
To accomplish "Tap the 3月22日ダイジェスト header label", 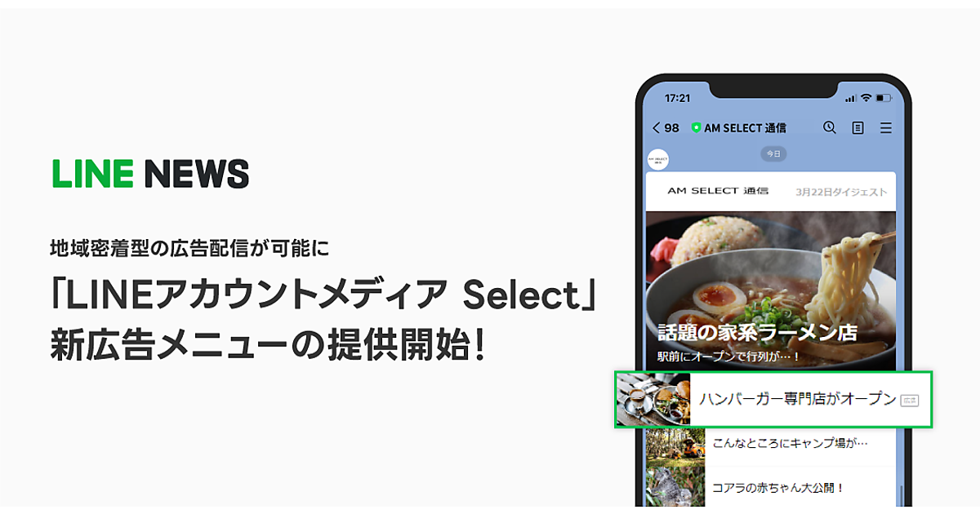I will (x=841, y=192).
